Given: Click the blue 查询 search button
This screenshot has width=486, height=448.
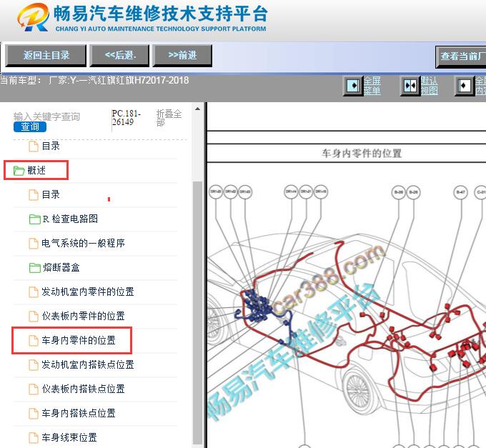Looking at the screenshot, I should [30, 126].
